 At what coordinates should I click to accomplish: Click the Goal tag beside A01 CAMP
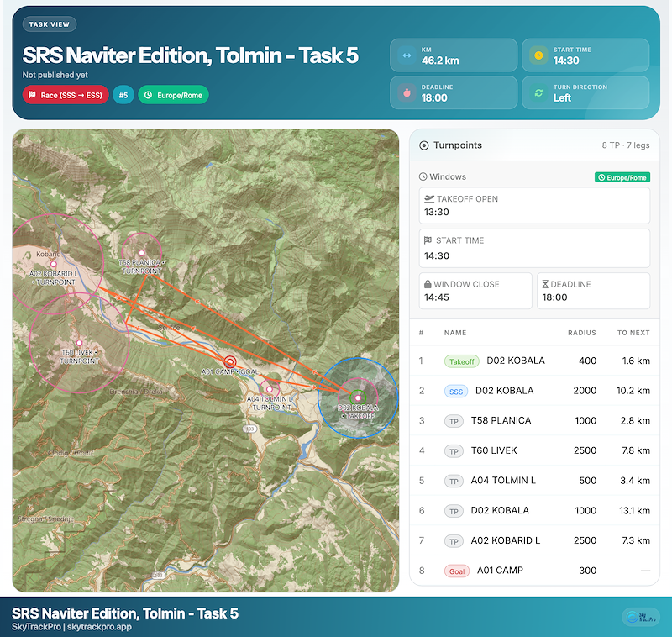point(456,571)
